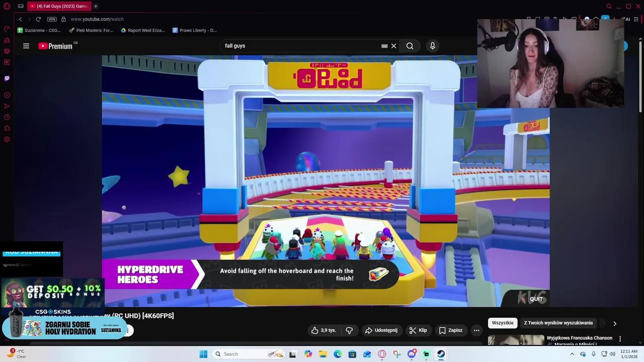Open Twitch panel in Opera sidebar
644x362 pixels.
point(7,78)
